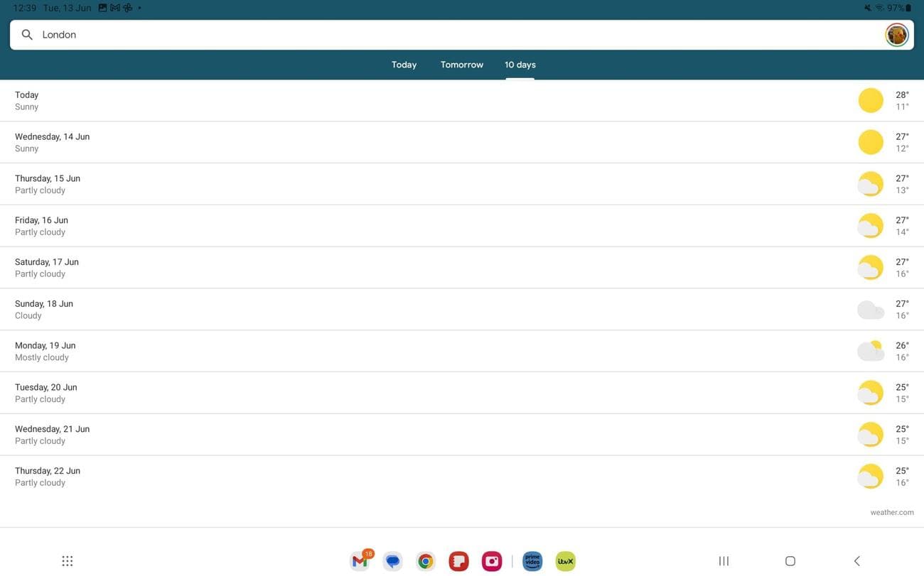Image resolution: width=924 pixels, height=576 pixels.
Task: Switch to the Today tab
Action: pyautogui.click(x=404, y=63)
